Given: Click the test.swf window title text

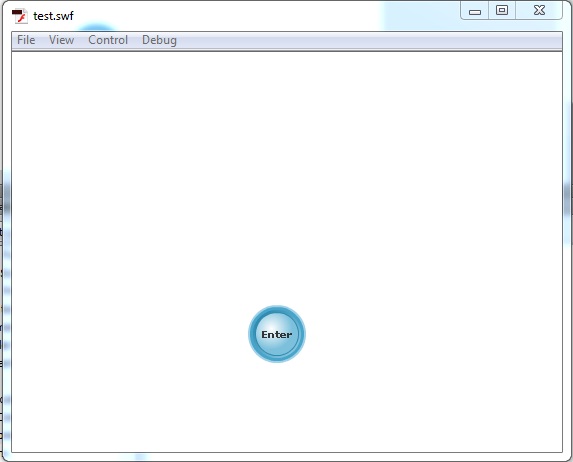Looking at the screenshot, I should 53,16.
